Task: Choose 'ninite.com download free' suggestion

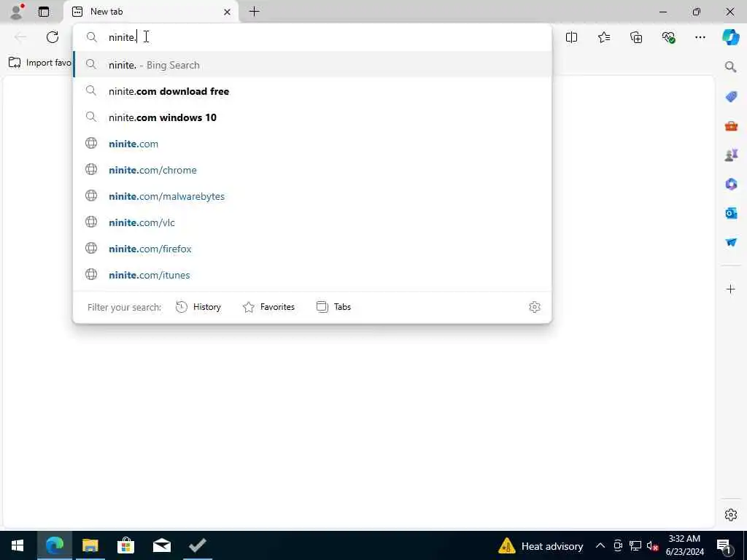Action: click(x=312, y=91)
